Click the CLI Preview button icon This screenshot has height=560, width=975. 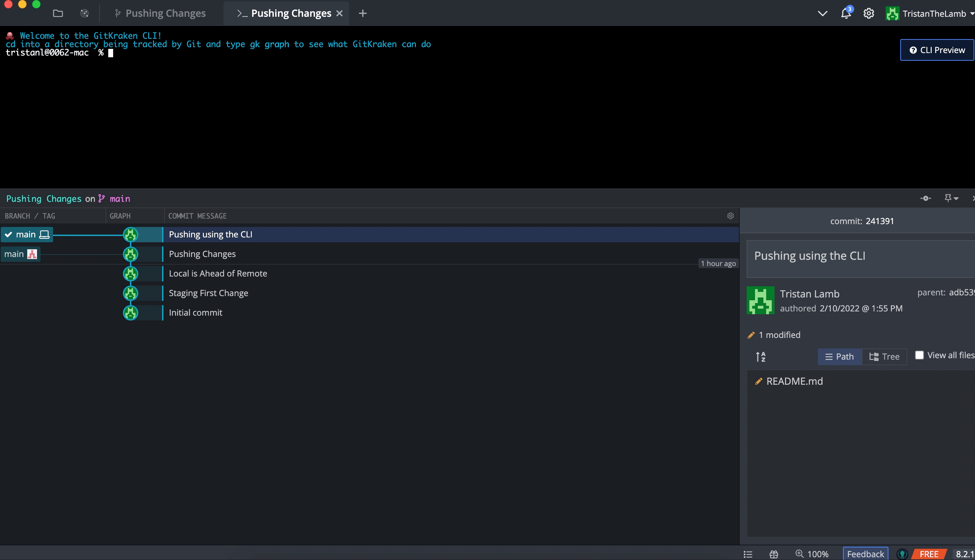[914, 50]
